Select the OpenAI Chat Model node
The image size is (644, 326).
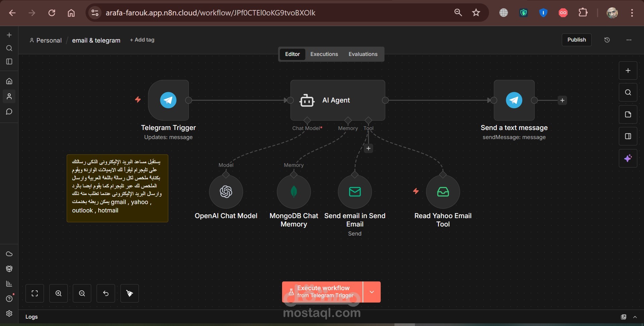pyautogui.click(x=226, y=192)
